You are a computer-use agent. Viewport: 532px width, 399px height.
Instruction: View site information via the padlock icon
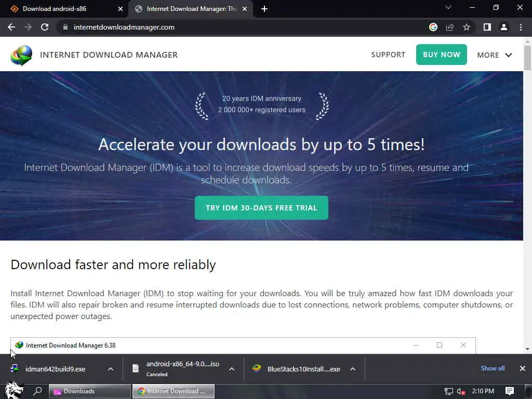(x=65, y=27)
